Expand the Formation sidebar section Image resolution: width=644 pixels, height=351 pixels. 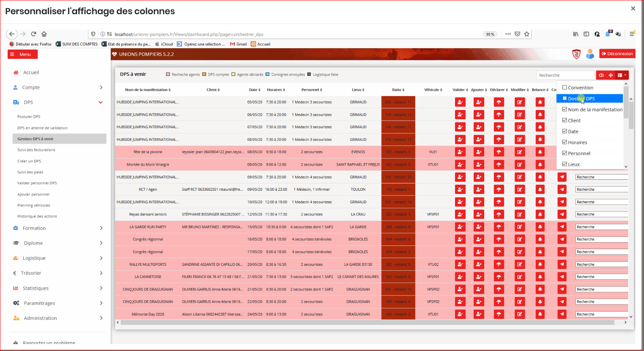pos(58,228)
